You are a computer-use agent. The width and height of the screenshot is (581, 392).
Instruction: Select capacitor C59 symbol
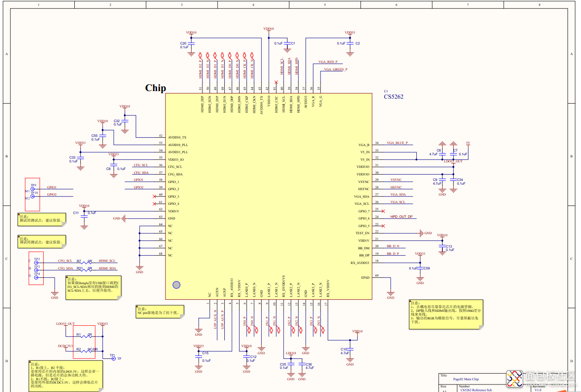(420, 268)
